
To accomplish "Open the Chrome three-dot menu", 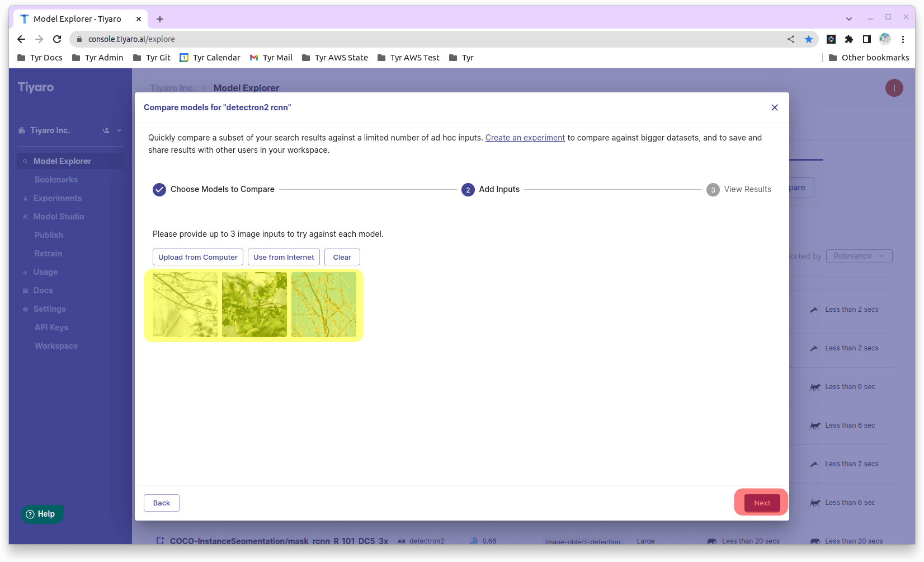I will click(903, 39).
